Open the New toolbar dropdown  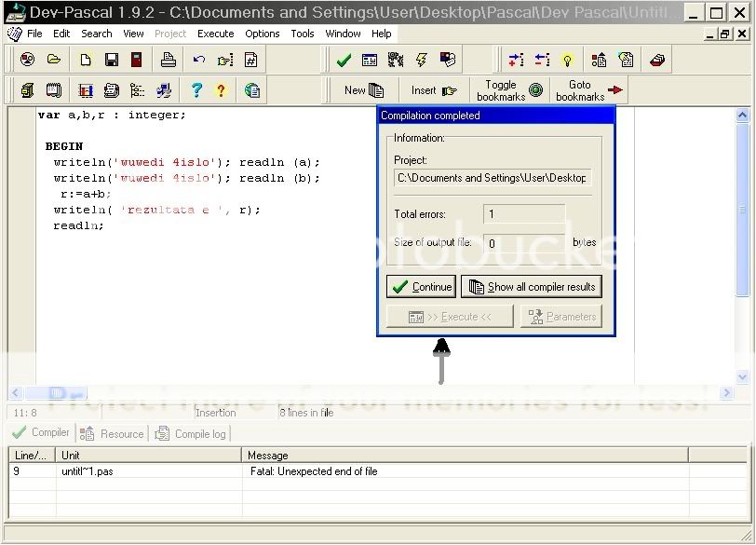(364, 90)
